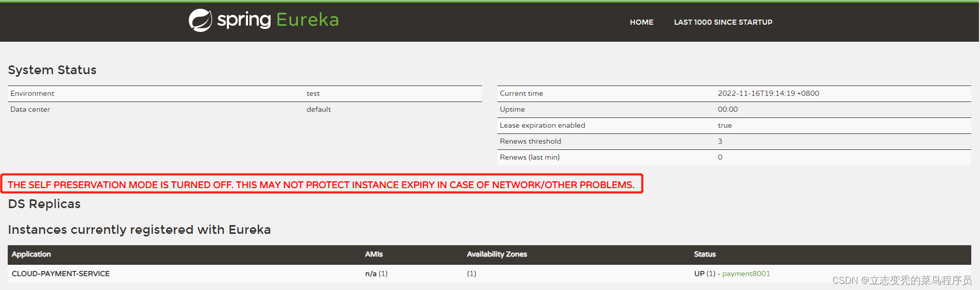Select the uptime value 00:00
This screenshot has width=980, height=290.
point(727,109)
